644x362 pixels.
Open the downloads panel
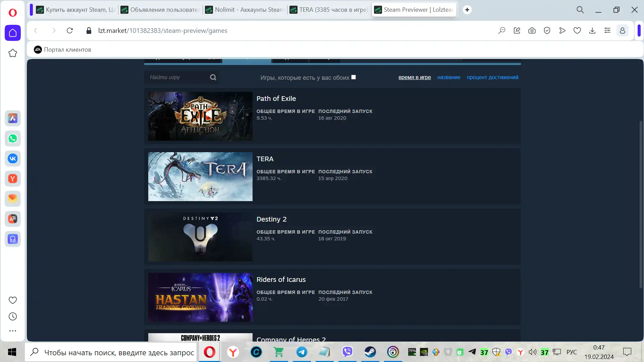pos(592,31)
